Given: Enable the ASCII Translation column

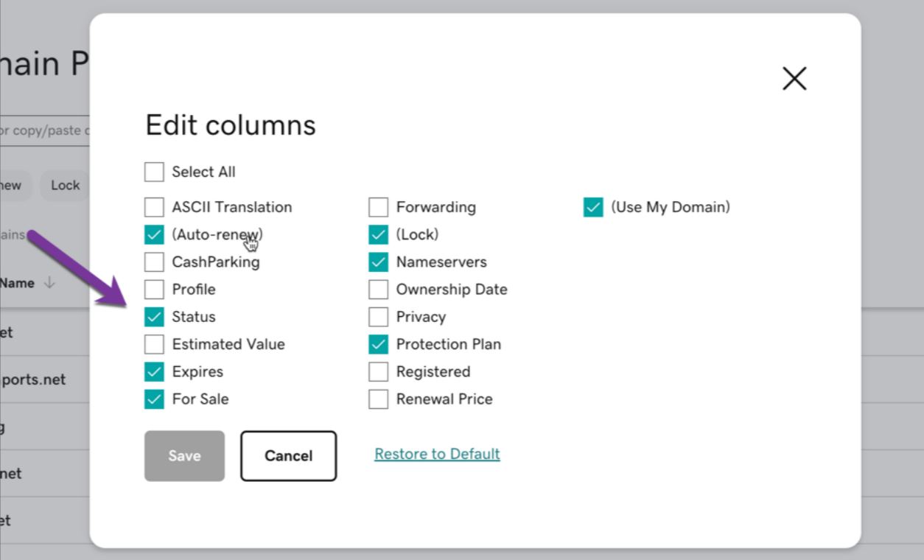Looking at the screenshot, I should tap(154, 207).
